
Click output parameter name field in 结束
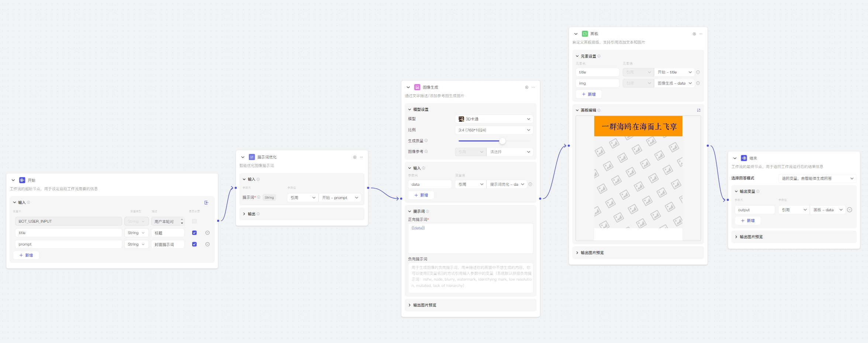pos(755,210)
